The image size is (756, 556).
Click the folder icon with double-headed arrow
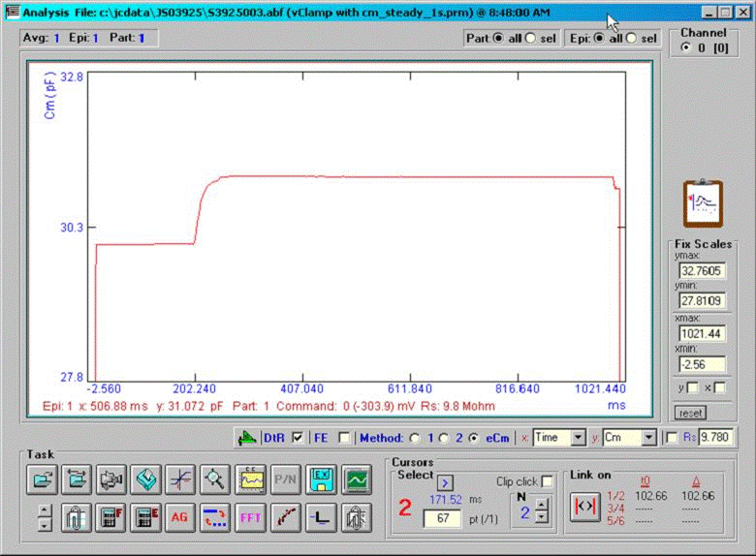pyautogui.click(x=77, y=479)
